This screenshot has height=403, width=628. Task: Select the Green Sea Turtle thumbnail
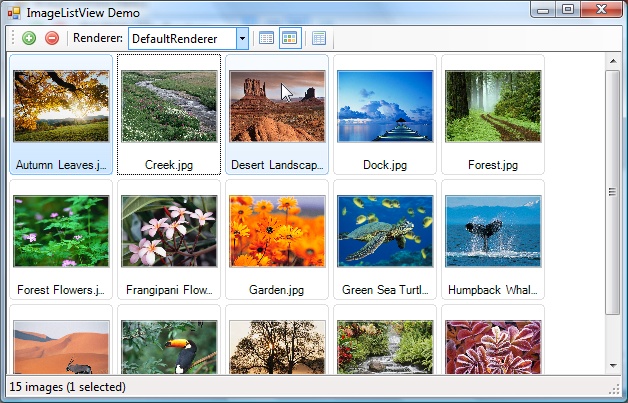click(385, 231)
